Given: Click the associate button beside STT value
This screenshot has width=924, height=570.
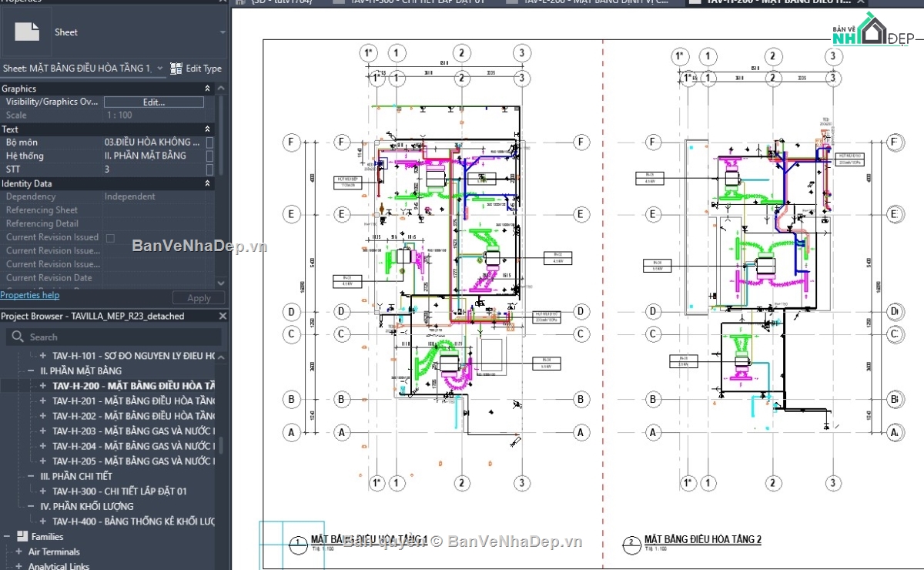Looking at the screenshot, I should tap(209, 169).
